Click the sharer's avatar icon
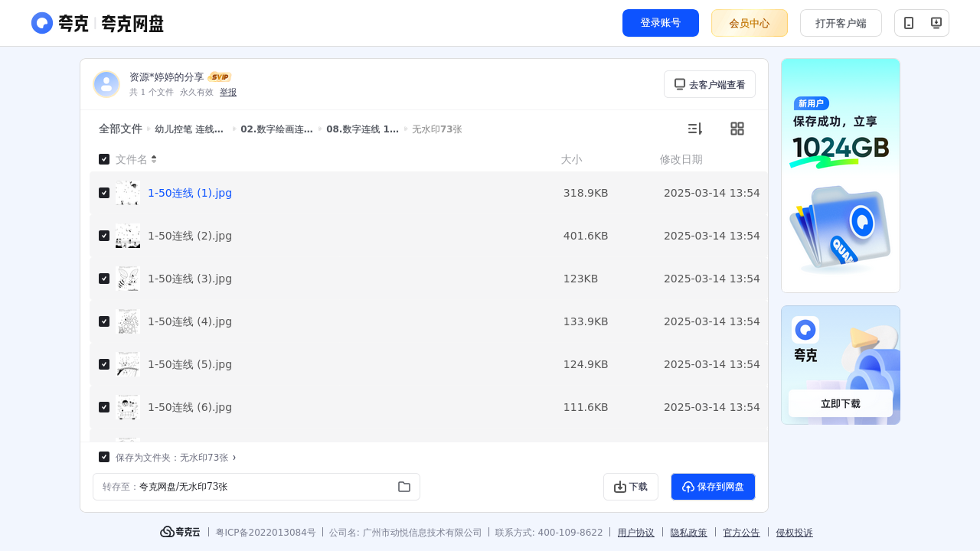Viewport: 980px width, 551px height. click(106, 84)
